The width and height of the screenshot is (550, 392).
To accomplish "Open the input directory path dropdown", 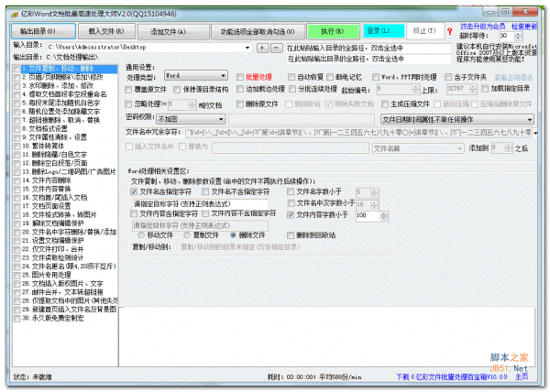I will 247,48.
